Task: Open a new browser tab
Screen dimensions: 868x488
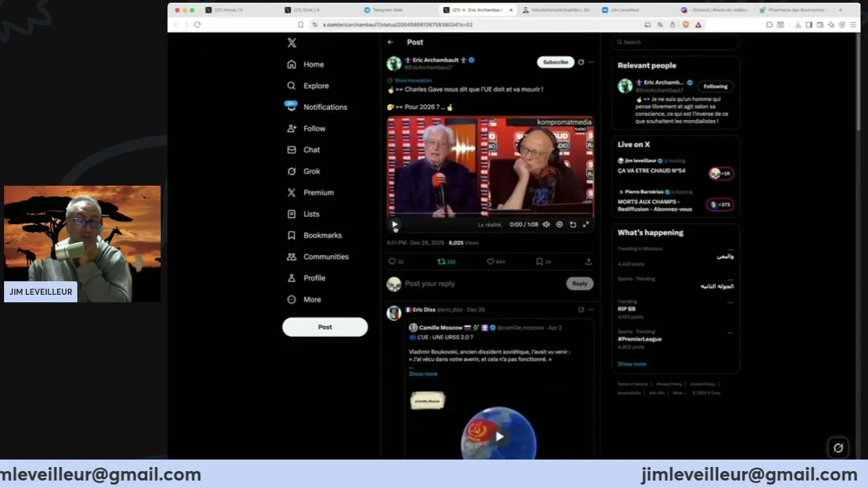Action: [840, 10]
